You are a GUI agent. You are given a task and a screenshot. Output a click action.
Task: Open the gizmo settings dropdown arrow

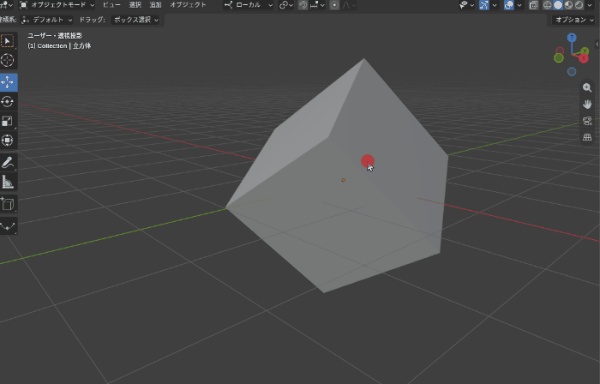495,5
